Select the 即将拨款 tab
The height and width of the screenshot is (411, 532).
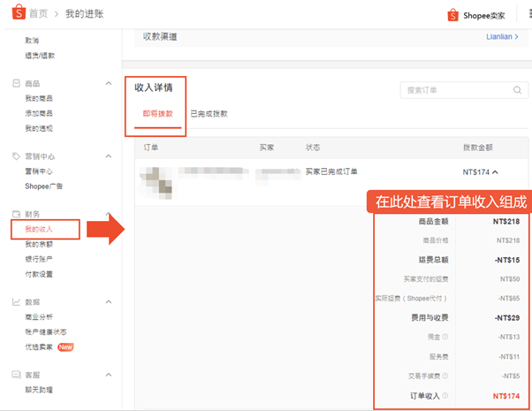point(158,114)
